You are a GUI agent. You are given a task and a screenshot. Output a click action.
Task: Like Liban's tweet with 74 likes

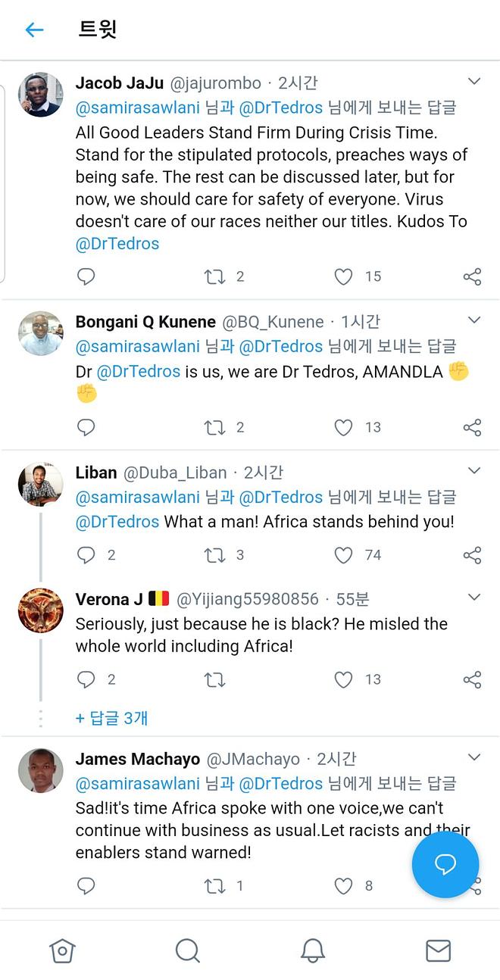pos(344,555)
